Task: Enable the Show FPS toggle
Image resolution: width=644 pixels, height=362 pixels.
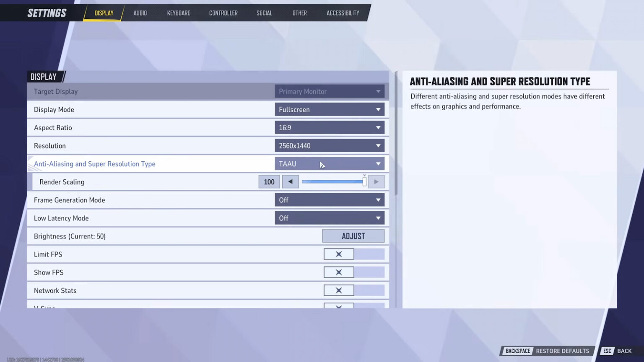Action: coord(338,272)
